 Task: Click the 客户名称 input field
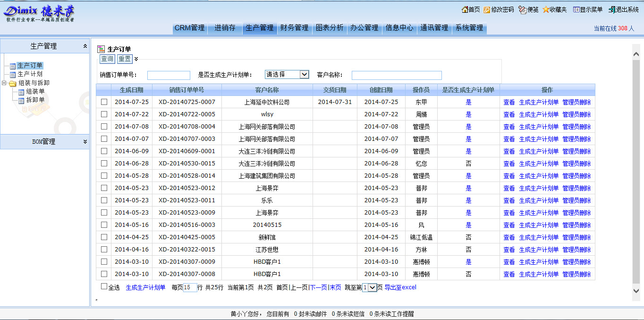tap(397, 75)
